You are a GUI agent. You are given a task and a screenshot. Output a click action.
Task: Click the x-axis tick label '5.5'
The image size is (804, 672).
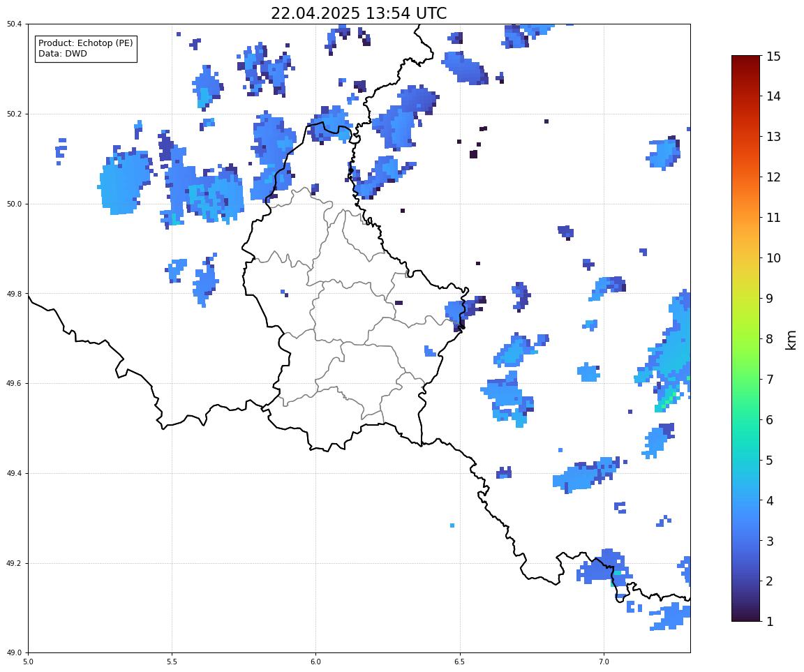click(172, 662)
